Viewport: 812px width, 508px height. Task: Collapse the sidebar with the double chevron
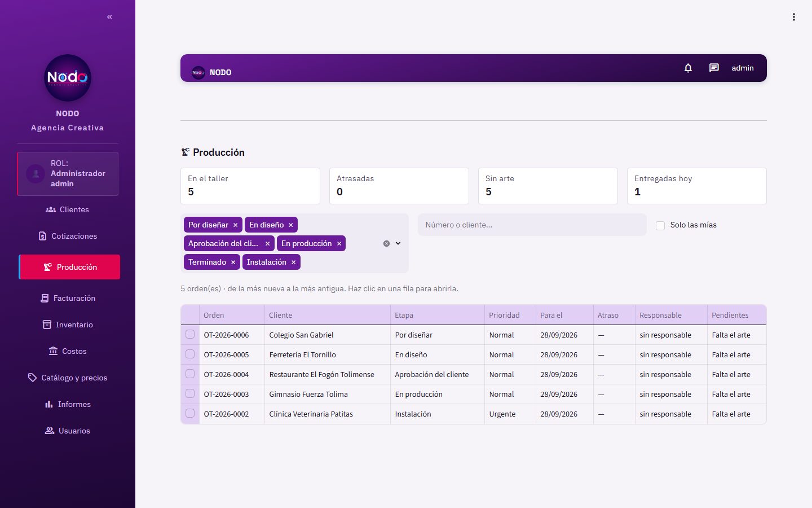click(109, 17)
